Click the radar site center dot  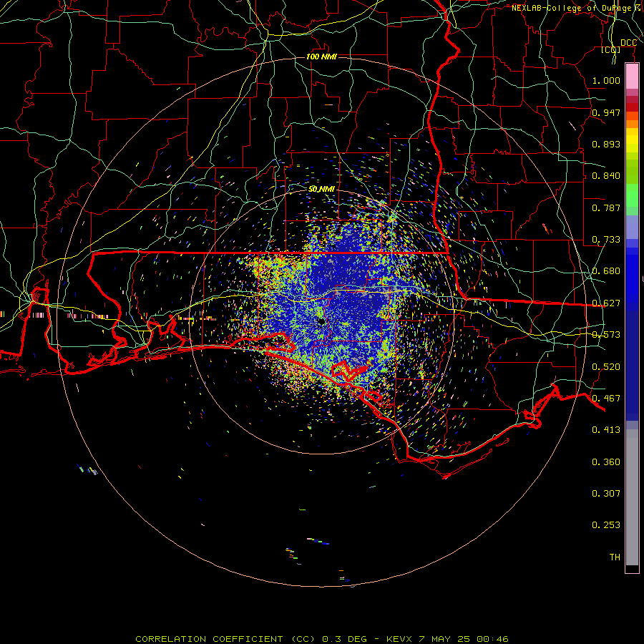pos(321,323)
